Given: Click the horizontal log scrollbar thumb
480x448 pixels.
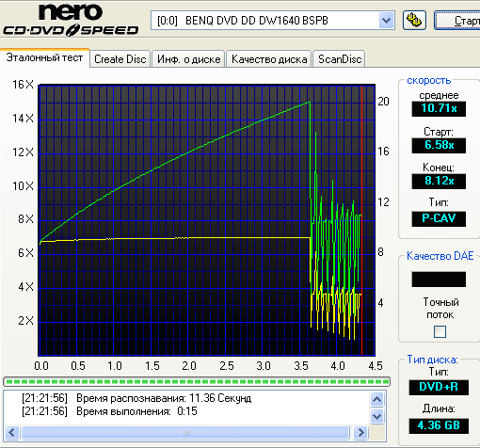Looking at the screenshot, I should (185, 433).
